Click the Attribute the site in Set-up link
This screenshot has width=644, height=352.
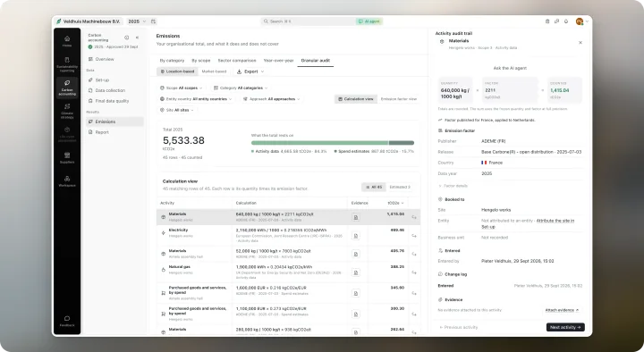point(528,223)
